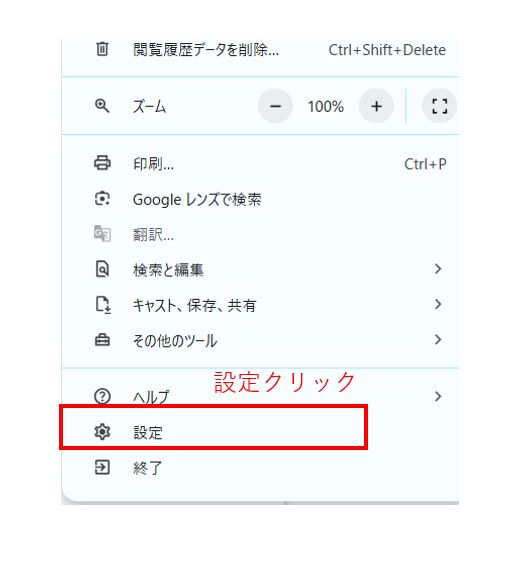
Task: Decrease zoom with the minus button
Action: tap(275, 106)
